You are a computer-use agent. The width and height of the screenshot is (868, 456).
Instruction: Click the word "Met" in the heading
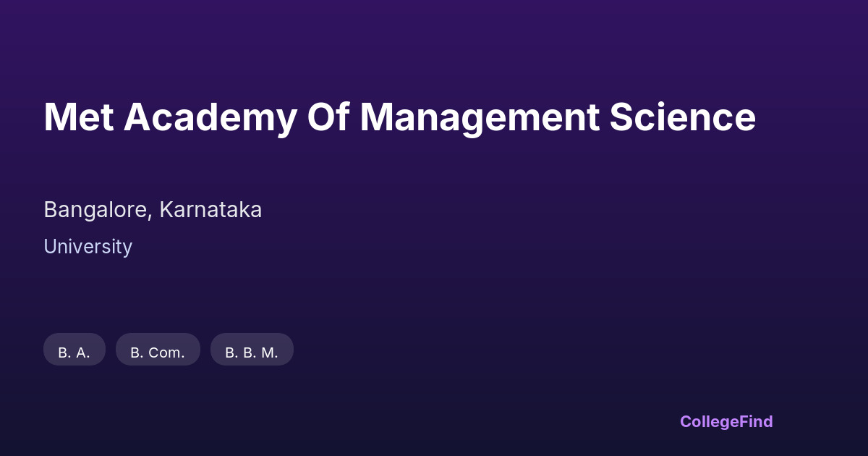(78, 117)
